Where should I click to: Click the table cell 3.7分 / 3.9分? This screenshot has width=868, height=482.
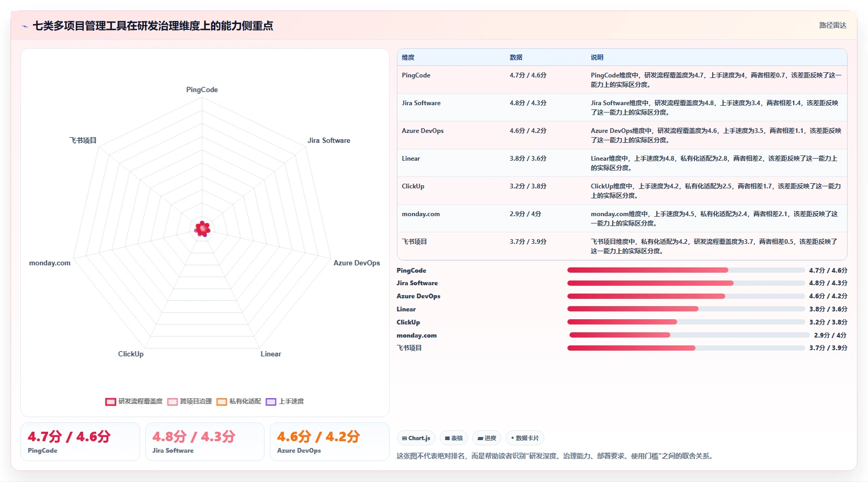click(528, 242)
